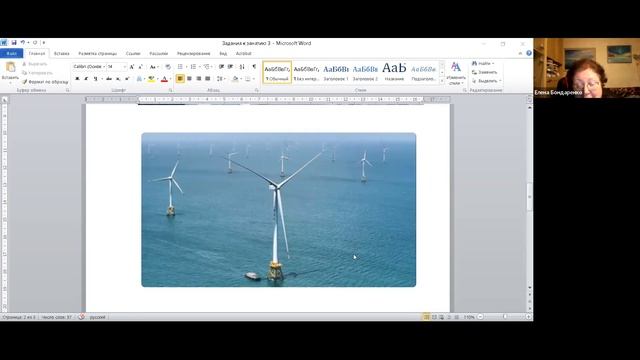
Task: Toggle justified text alignment
Action: [208, 78]
